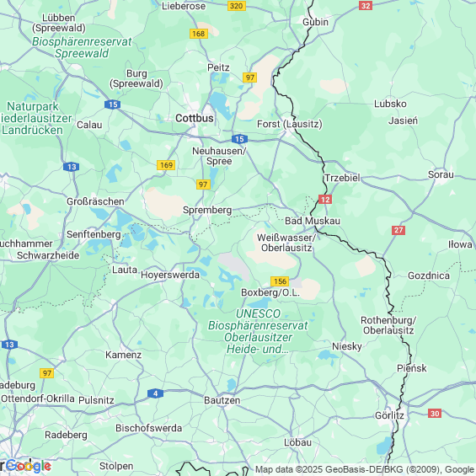
Task: Click the yellow 169 road shield
Action: pos(166,165)
